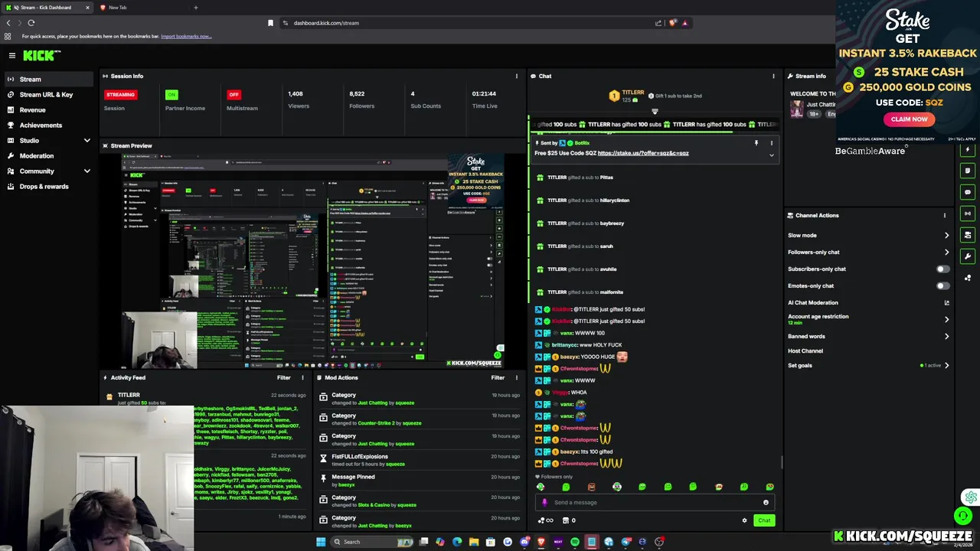The image size is (980, 551).
Task: Click the channel points infinity icon
Action: tap(545, 520)
